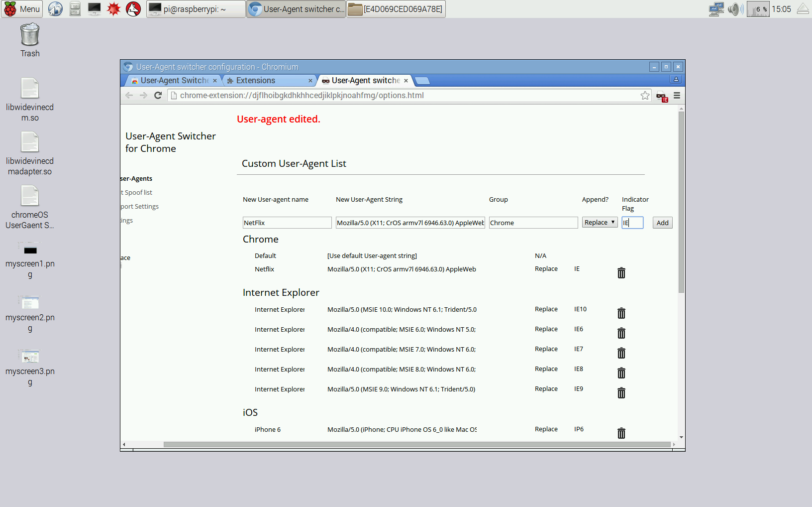Open the network status tray icon
812x507 pixels.
point(716,9)
